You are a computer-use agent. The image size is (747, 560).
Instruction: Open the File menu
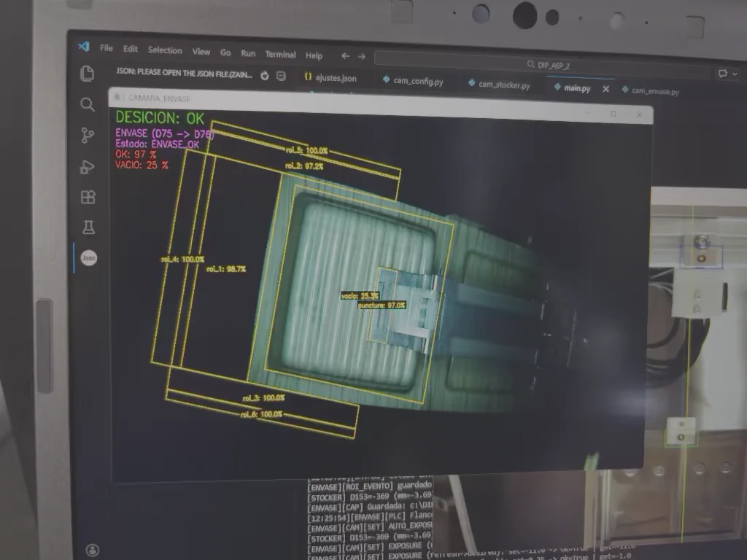(x=107, y=48)
